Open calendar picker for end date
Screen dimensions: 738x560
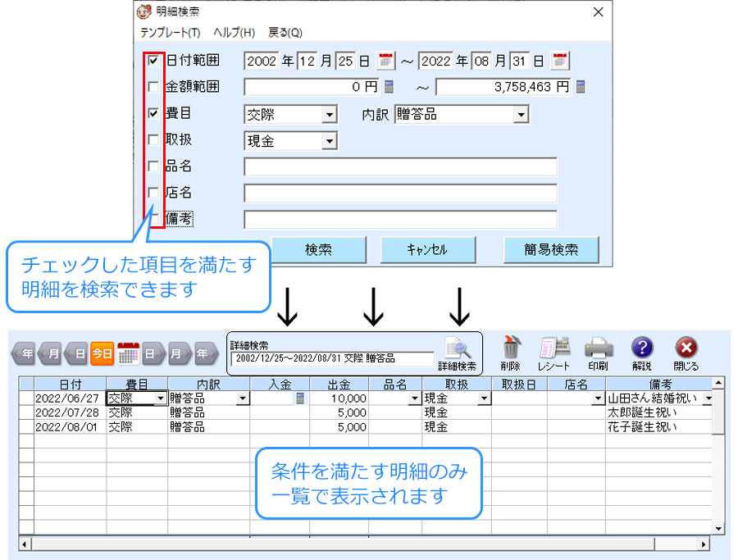pyautogui.click(x=560, y=61)
